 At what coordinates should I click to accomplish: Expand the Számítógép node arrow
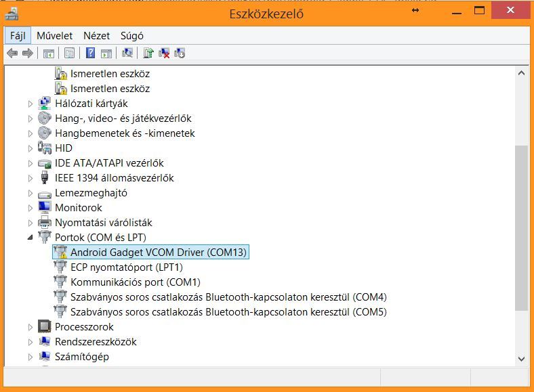(30, 357)
